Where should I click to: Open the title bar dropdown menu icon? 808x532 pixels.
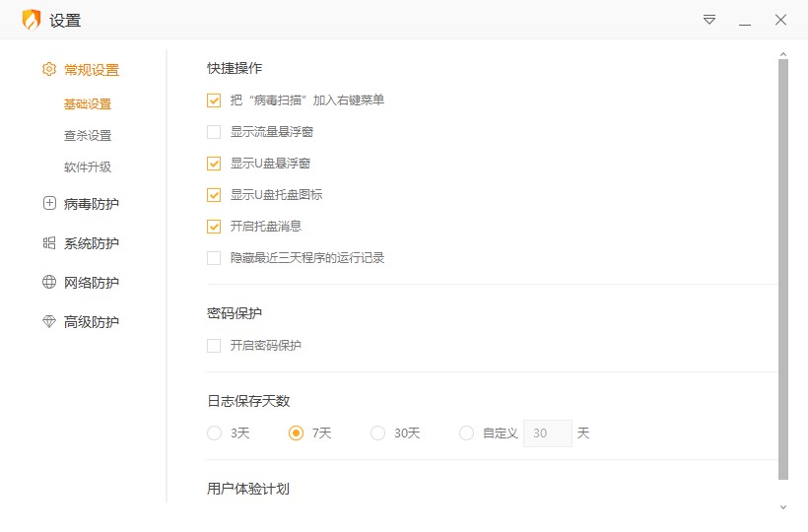[709, 20]
